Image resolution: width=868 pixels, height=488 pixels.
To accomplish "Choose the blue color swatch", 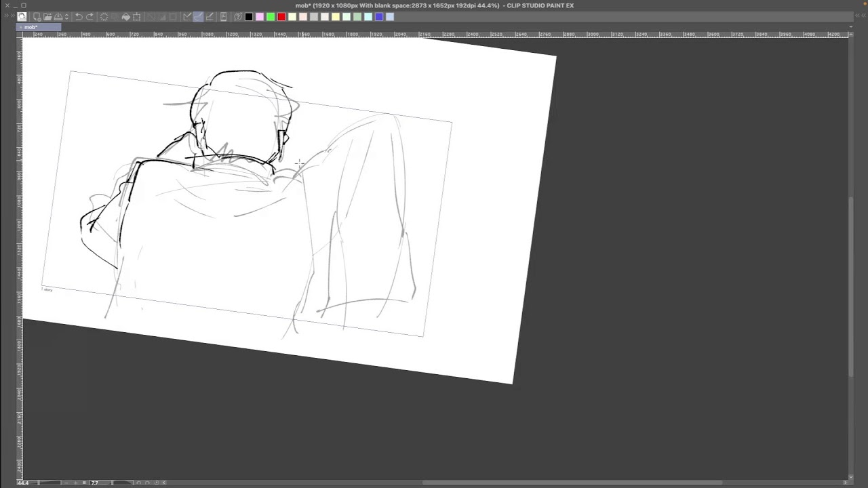I will pyautogui.click(x=378, y=16).
